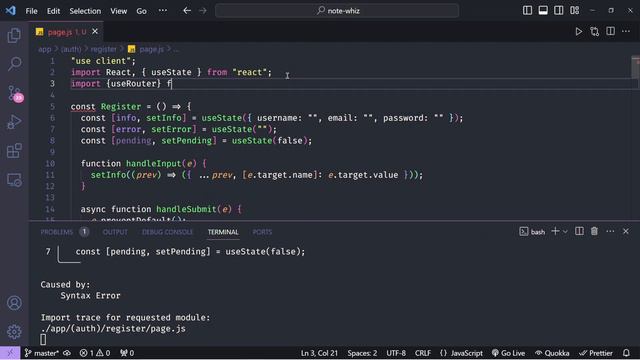Switch to the OUTPUT panel tab

[115, 232]
